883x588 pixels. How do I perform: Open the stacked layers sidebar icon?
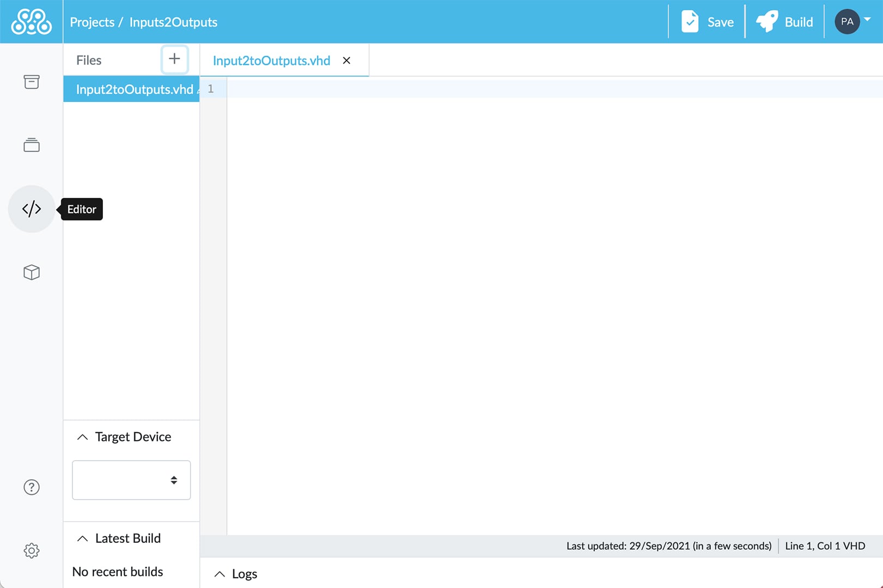click(32, 145)
